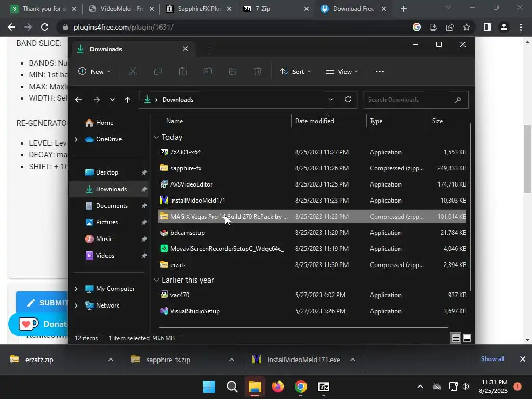Go back in File Explorer navigation
532x399 pixels.
78,100
